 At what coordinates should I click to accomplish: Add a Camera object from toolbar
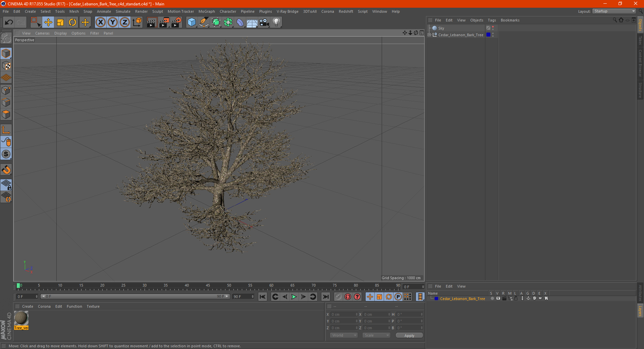264,22
